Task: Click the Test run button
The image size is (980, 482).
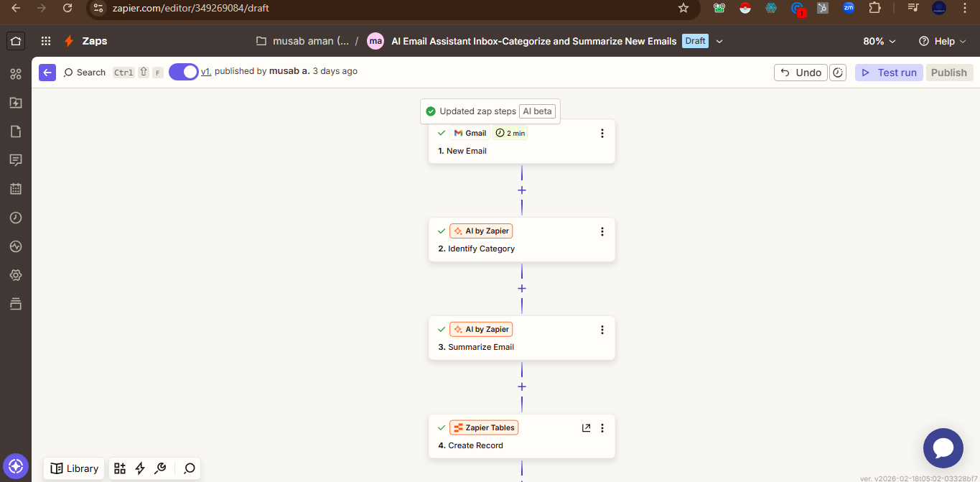Action: (889, 73)
